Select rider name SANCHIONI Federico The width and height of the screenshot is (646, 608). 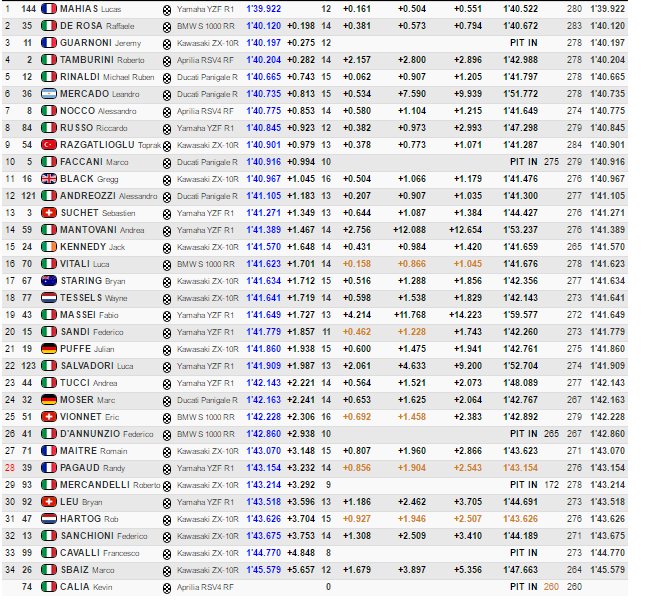point(104,536)
